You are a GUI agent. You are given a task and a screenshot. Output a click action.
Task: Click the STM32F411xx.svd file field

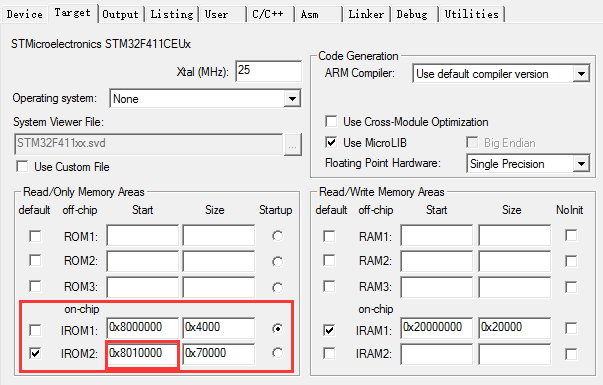click(x=148, y=144)
